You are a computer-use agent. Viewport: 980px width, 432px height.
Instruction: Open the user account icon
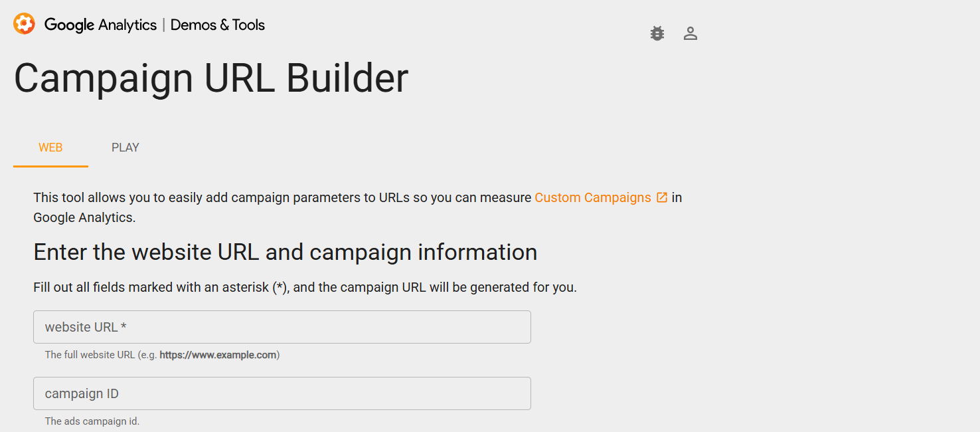point(691,33)
